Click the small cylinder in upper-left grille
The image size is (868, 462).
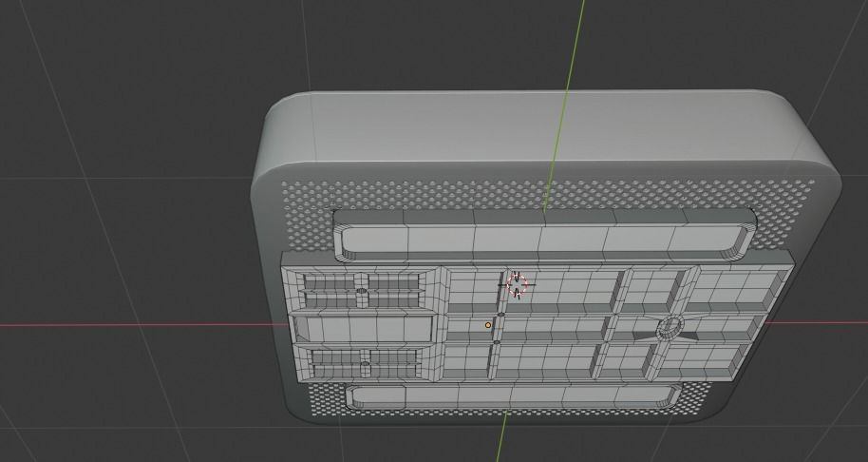tap(362, 290)
